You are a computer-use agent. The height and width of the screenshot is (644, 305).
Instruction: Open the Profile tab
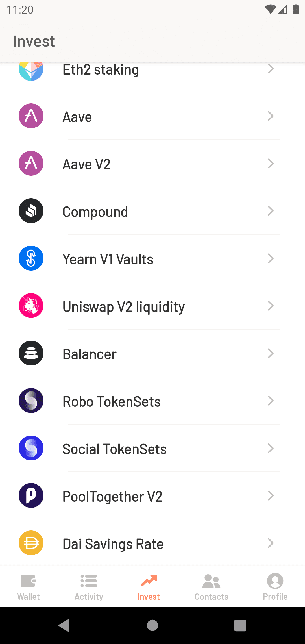pos(275,587)
